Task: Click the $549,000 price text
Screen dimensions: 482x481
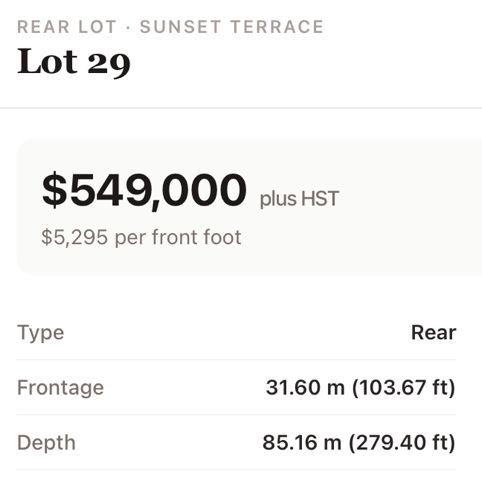Action: click(x=144, y=190)
